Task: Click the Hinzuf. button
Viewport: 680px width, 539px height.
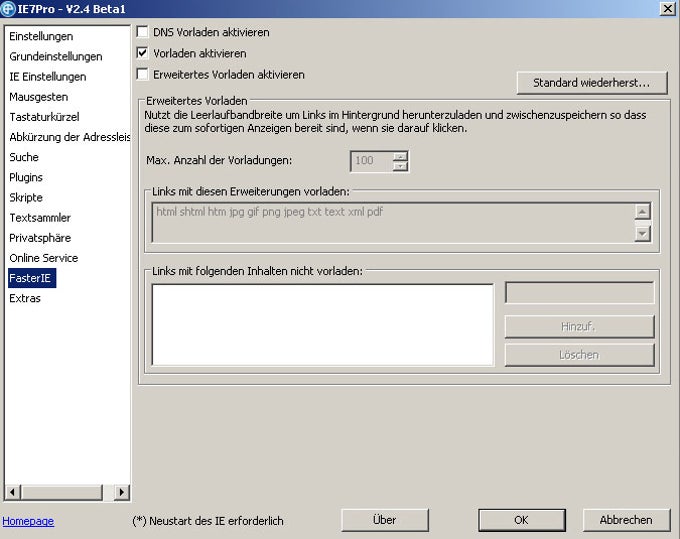Action: pyautogui.click(x=579, y=327)
